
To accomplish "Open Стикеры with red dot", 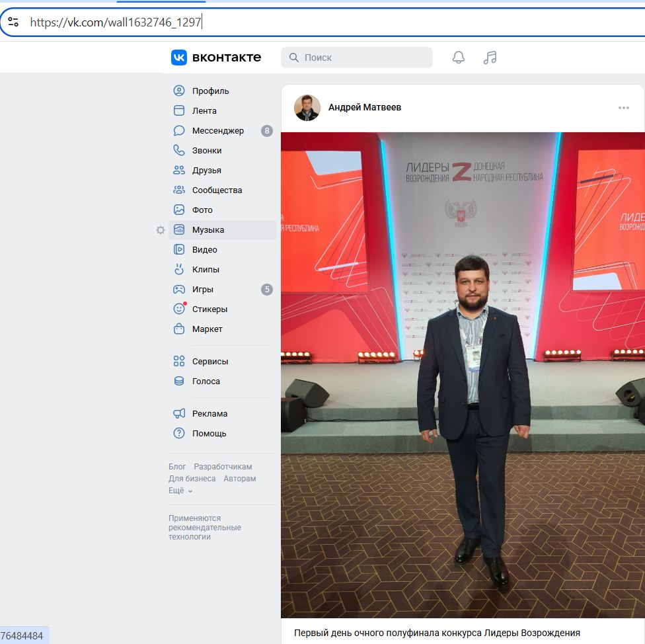I will [x=209, y=309].
